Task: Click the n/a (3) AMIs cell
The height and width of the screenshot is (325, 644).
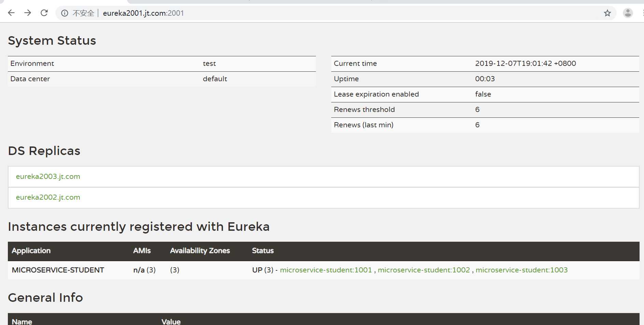Action: 144,270
